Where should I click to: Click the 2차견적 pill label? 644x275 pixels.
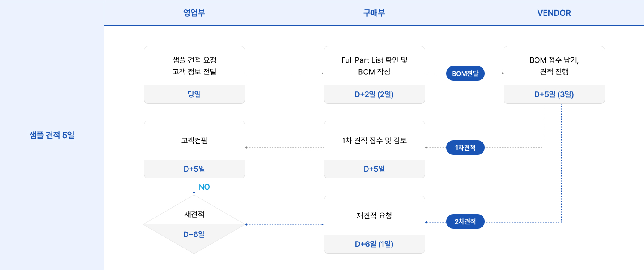coord(465,222)
